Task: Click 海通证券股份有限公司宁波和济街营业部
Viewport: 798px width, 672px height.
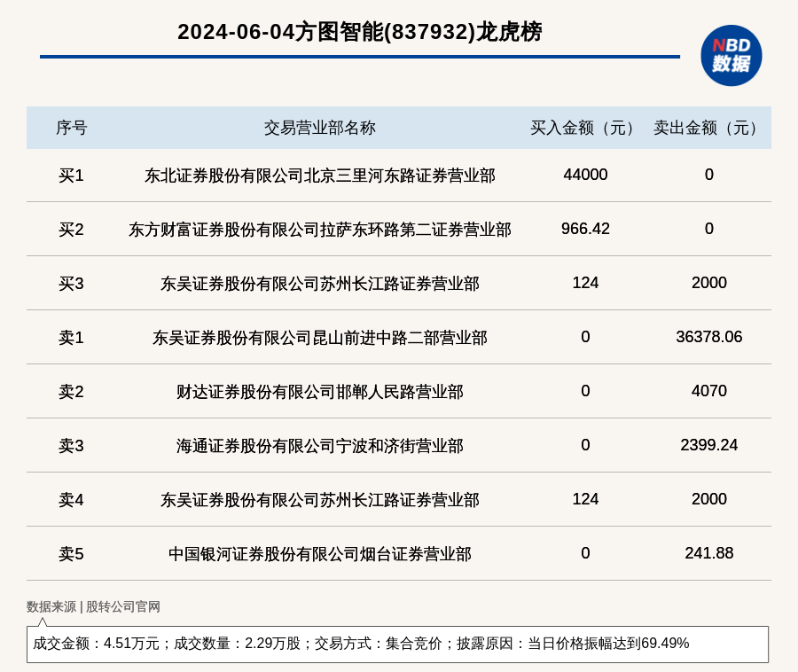Action: (319, 446)
